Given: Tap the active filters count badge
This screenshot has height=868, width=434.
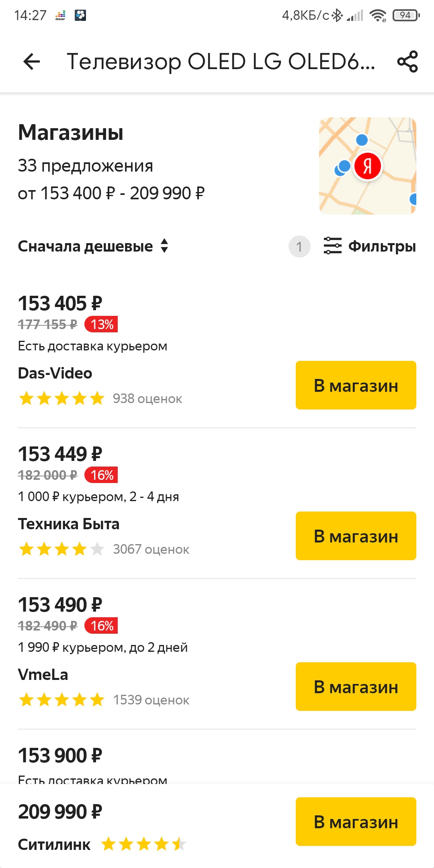Looking at the screenshot, I should 299,246.
